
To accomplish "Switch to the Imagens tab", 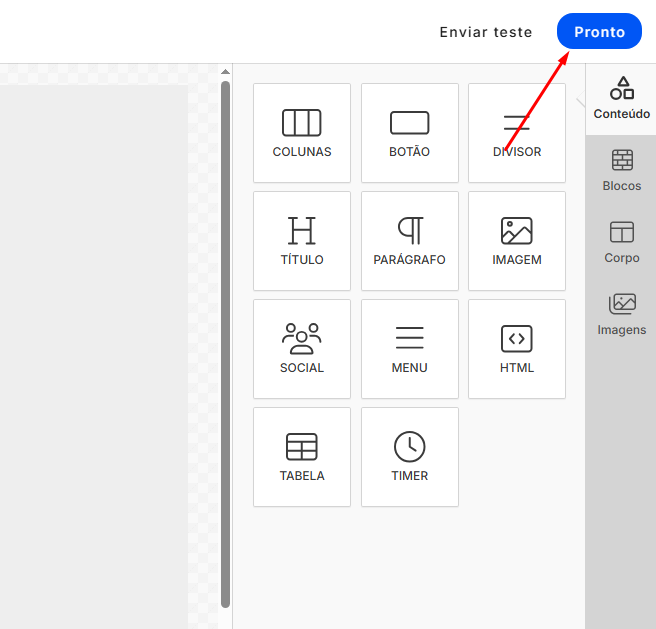I will click(621, 315).
